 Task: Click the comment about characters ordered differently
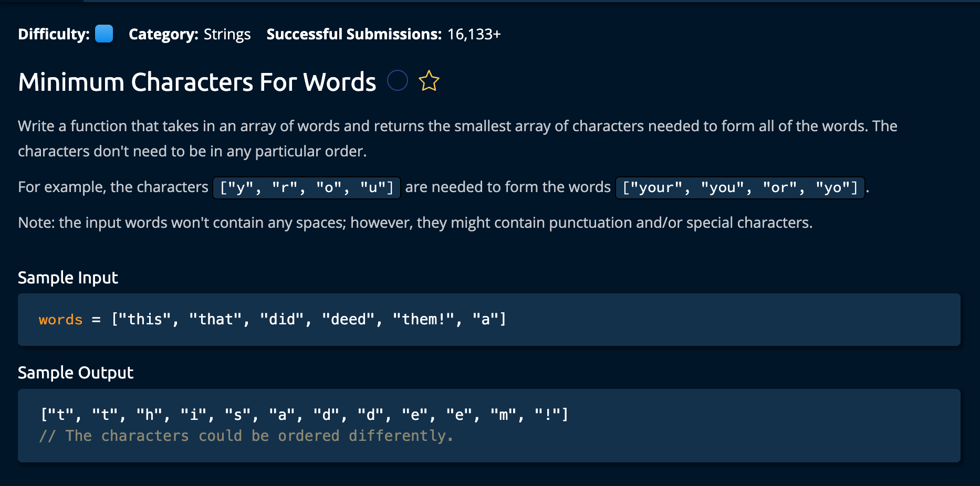point(246,436)
